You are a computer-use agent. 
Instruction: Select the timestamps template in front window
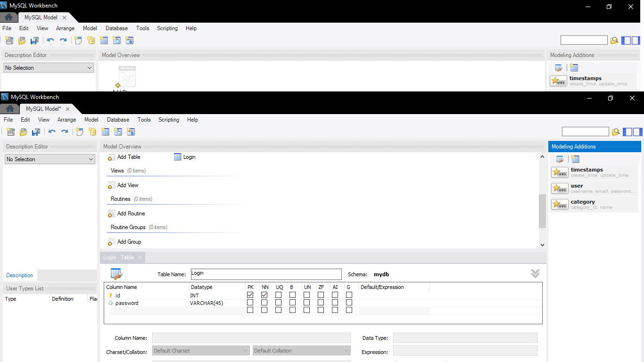tap(594, 172)
